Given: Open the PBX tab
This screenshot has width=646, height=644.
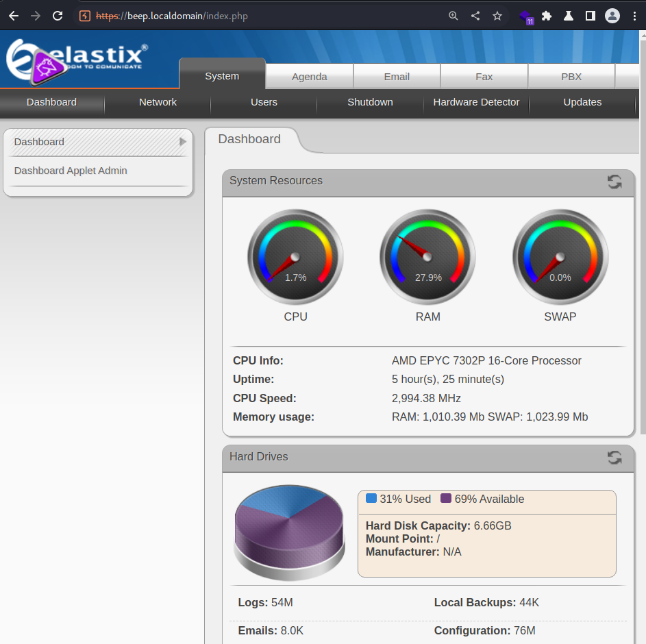Looking at the screenshot, I should [571, 77].
